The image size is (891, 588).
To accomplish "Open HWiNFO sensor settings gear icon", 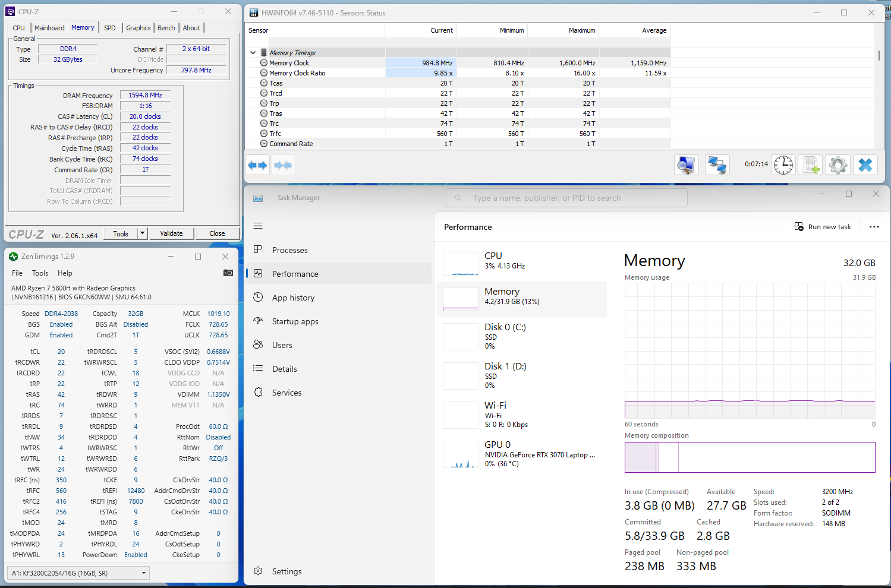I will click(838, 165).
